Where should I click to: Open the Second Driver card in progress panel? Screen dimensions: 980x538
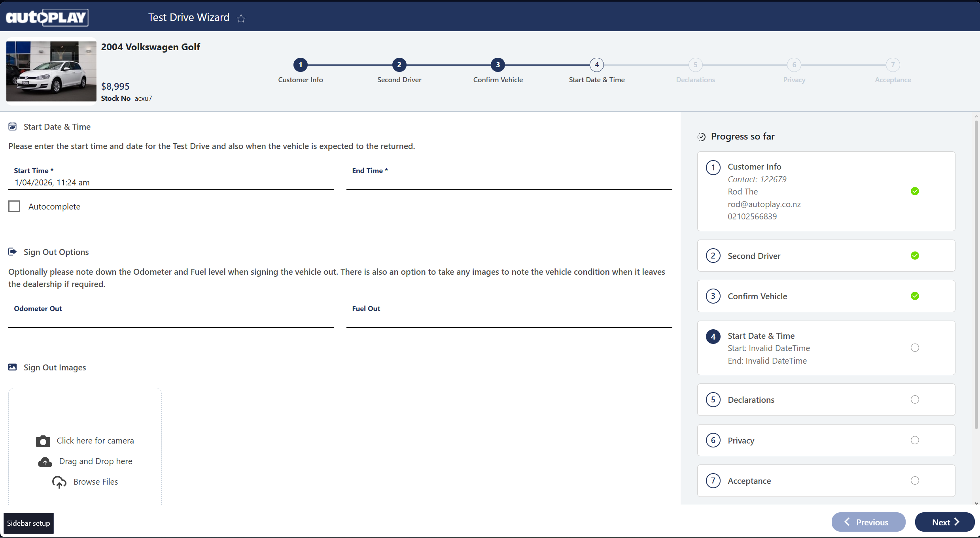[x=826, y=256]
